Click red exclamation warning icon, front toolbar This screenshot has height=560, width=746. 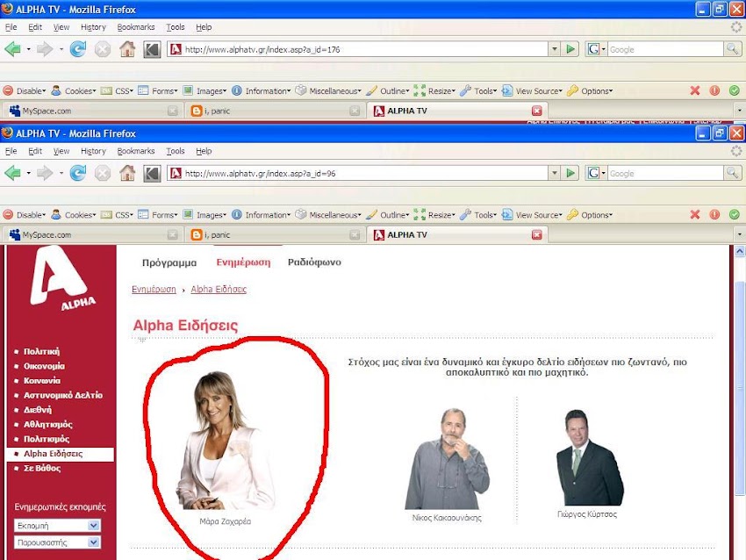[x=714, y=214]
